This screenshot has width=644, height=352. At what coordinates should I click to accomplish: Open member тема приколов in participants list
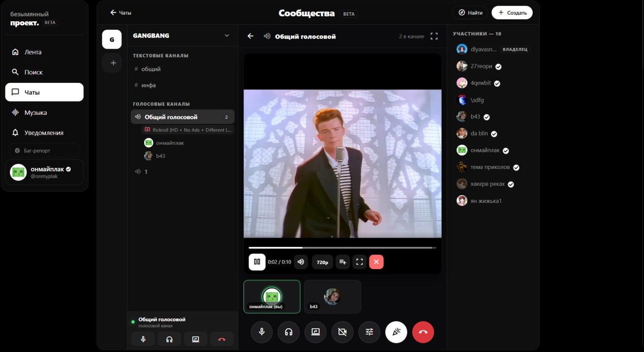(493, 167)
